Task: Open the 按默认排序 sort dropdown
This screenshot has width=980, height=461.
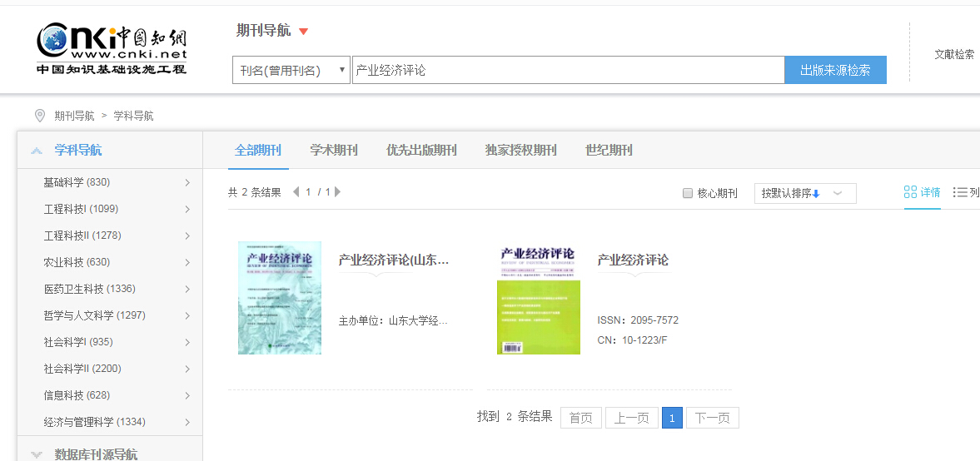Action: 805,194
